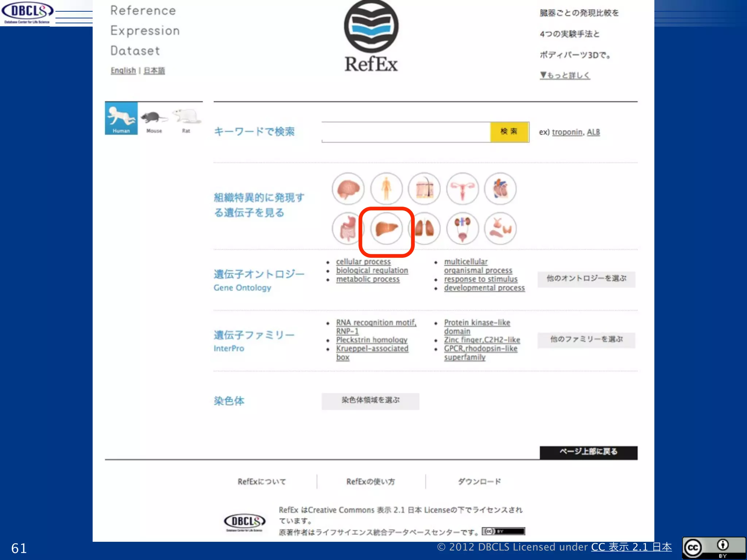Open the developmental process link
The height and width of the screenshot is (560, 747).
pyautogui.click(x=484, y=288)
